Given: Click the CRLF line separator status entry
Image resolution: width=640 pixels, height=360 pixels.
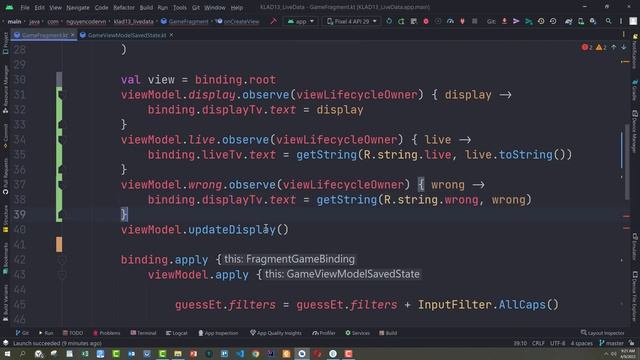Looking at the screenshot, I should click(x=538, y=343).
